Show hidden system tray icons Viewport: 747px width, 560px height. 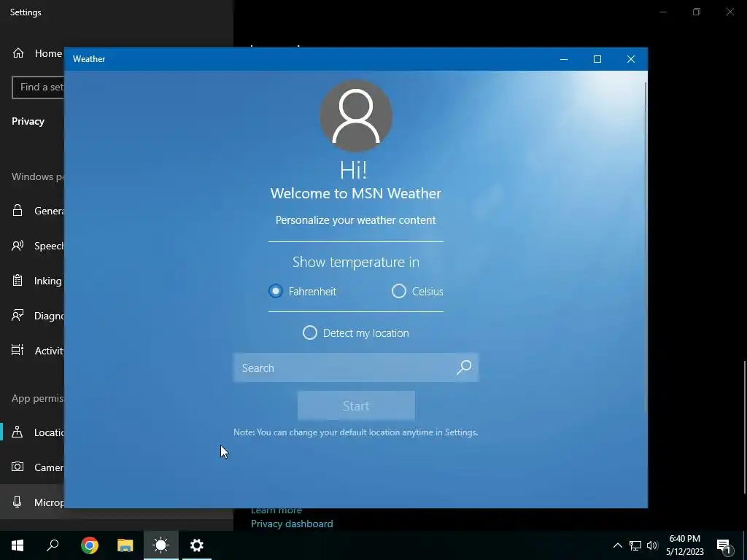[617, 545]
